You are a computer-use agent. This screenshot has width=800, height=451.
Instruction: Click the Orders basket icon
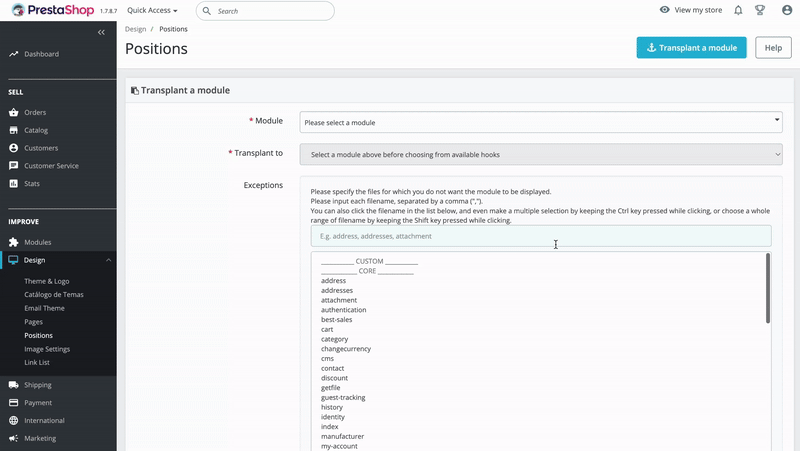click(13, 112)
